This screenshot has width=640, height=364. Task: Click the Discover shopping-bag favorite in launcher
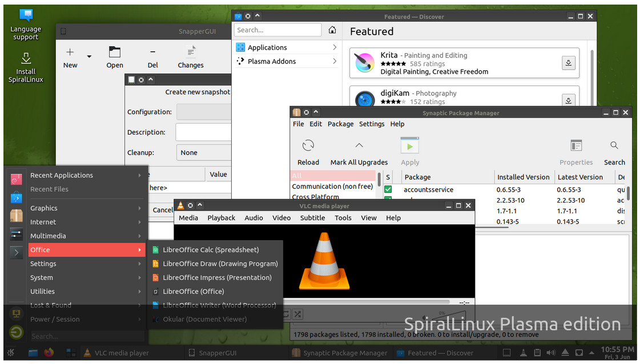tap(17, 197)
